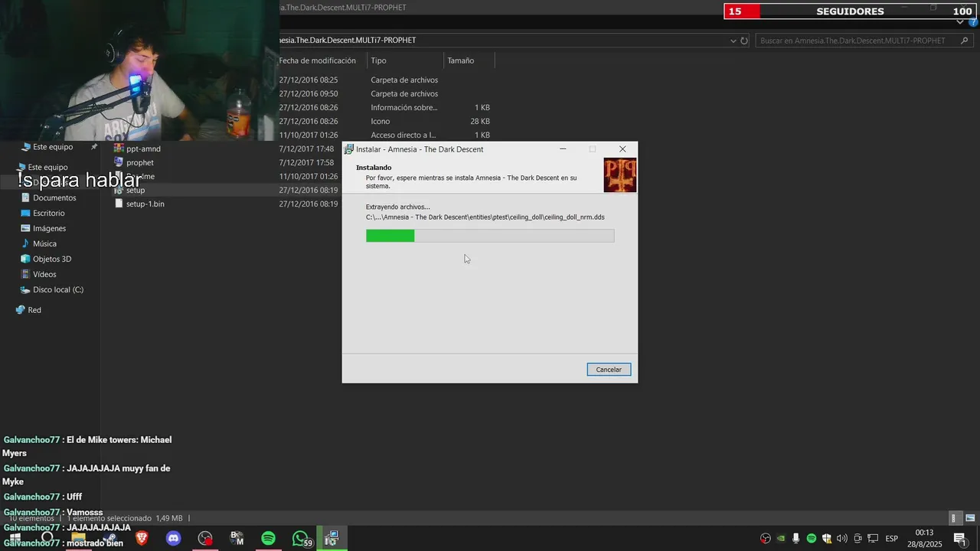The height and width of the screenshot is (551, 980).
Task: Click the 28 KB size cell
Action: click(x=480, y=121)
